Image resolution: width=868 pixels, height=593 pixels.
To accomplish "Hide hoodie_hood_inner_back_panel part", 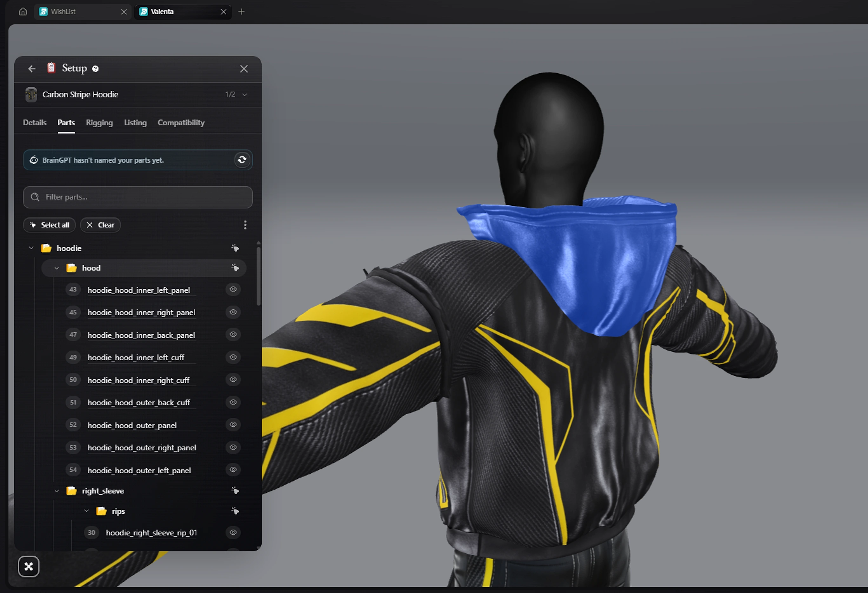I will [233, 335].
